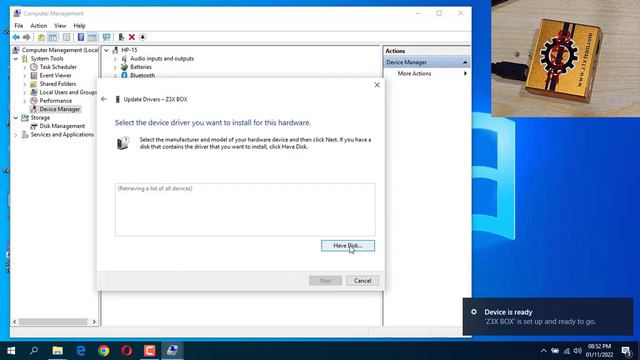This screenshot has height=360, width=640.
Task: Click the back arrow in Update Drivers dialog
Action: pyautogui.click(x=104, y=99)
